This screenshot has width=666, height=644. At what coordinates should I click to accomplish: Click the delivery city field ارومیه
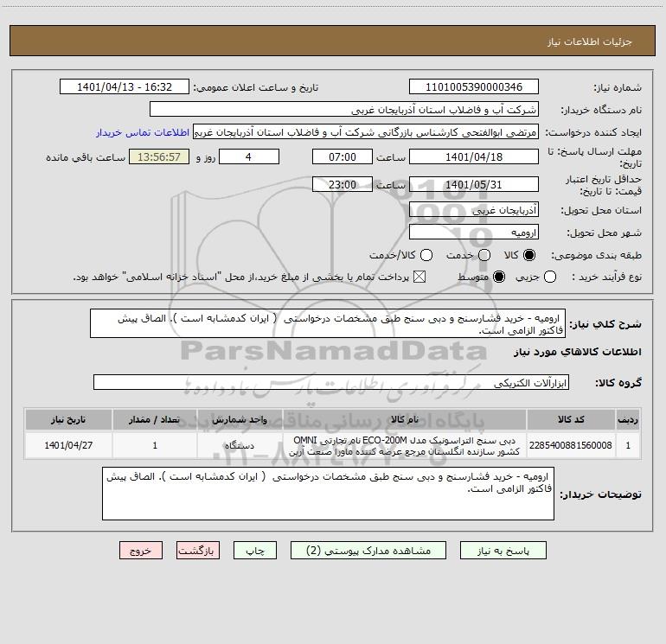(x=474, y=232)
